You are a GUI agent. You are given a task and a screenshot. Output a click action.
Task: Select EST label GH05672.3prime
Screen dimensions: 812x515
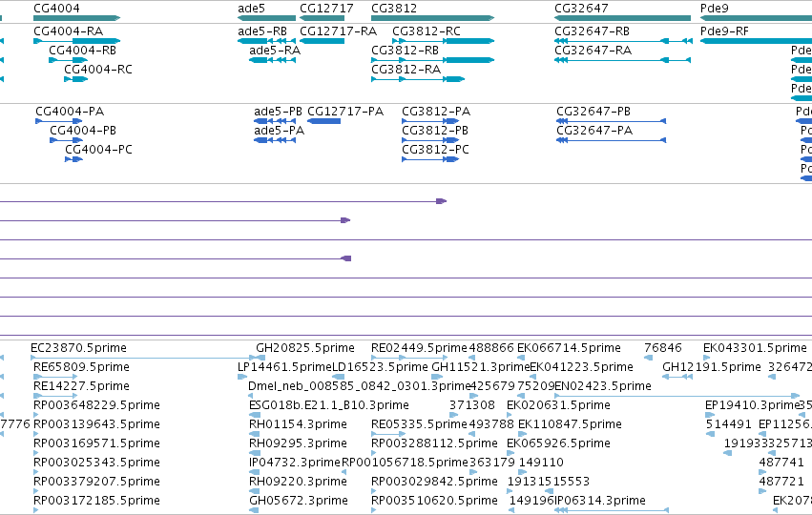tap(299, 501)
